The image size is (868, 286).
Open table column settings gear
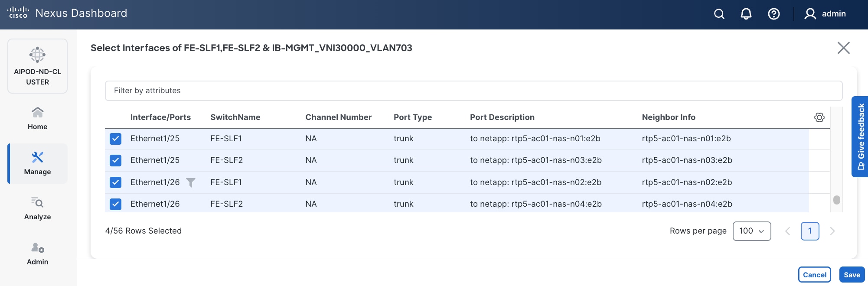pyautogui.click(x=819, y=117)
